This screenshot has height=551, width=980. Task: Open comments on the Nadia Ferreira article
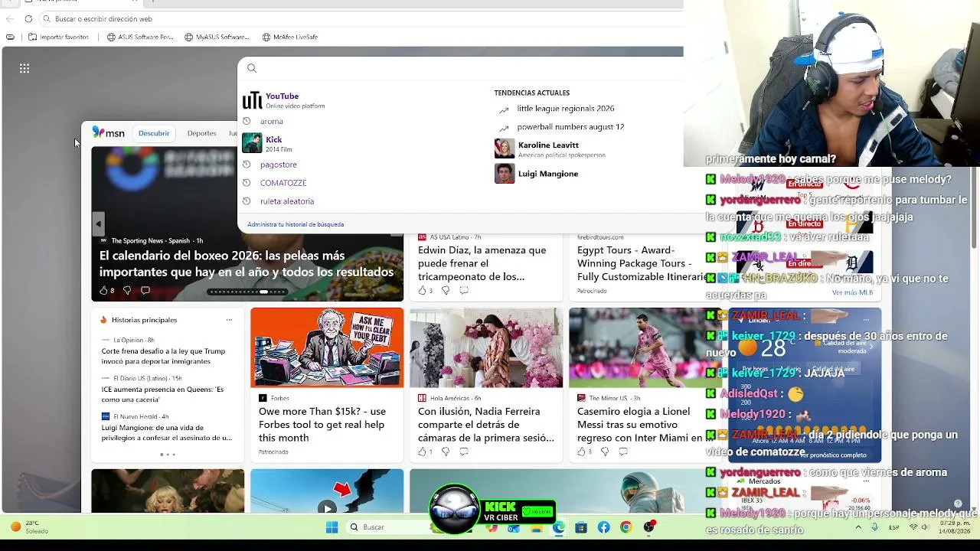pos(464,452)
